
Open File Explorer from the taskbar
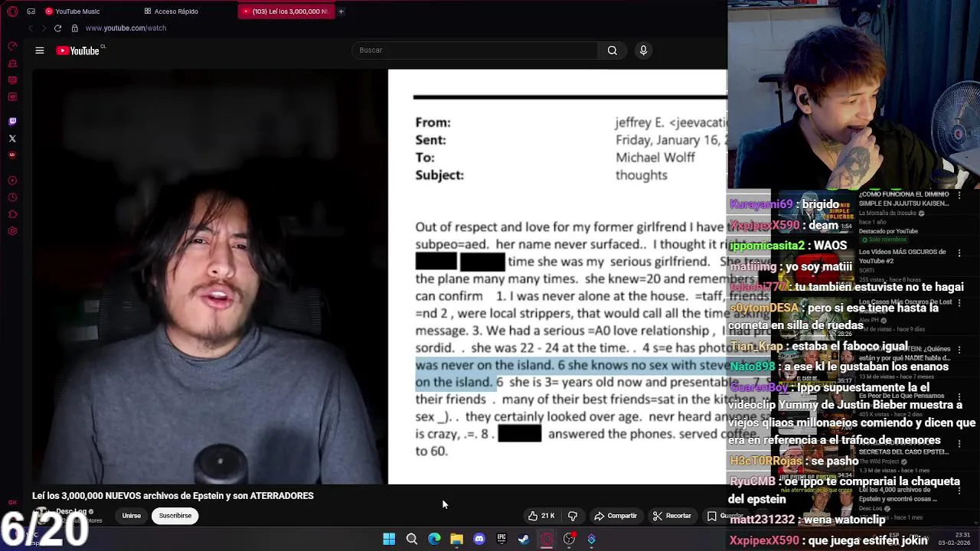click(x=456, y=540)
